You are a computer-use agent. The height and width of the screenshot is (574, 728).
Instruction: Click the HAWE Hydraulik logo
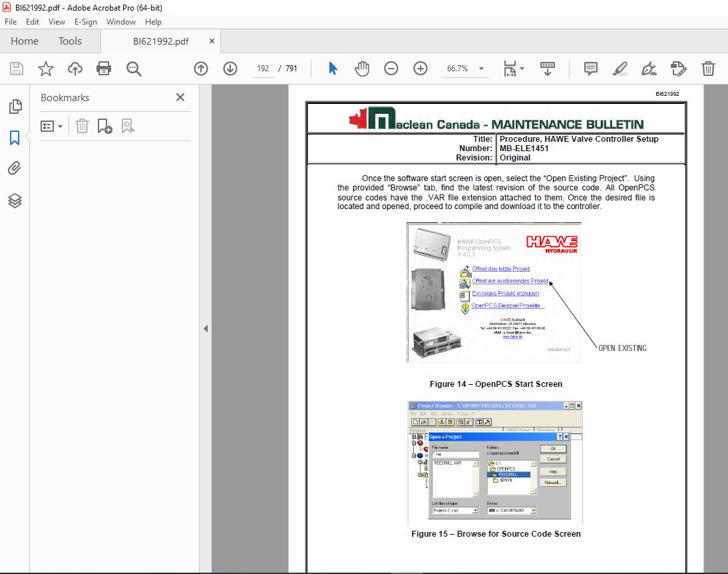(x=552, y=244)
